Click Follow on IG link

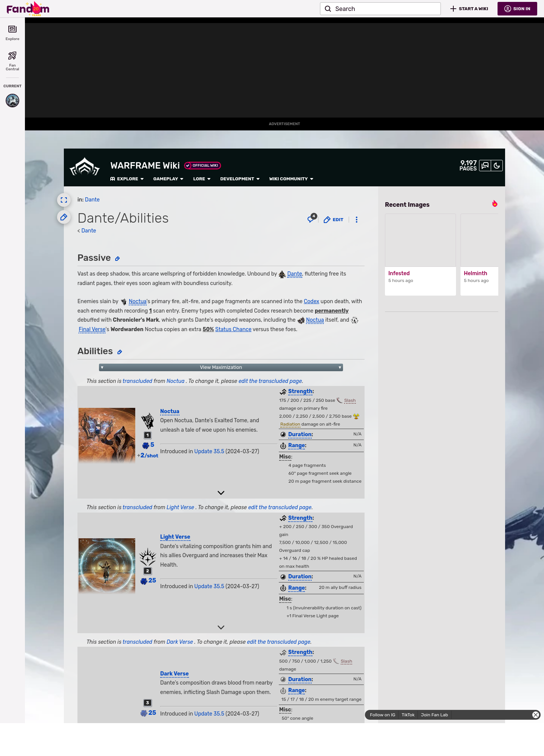pos(382,715)
